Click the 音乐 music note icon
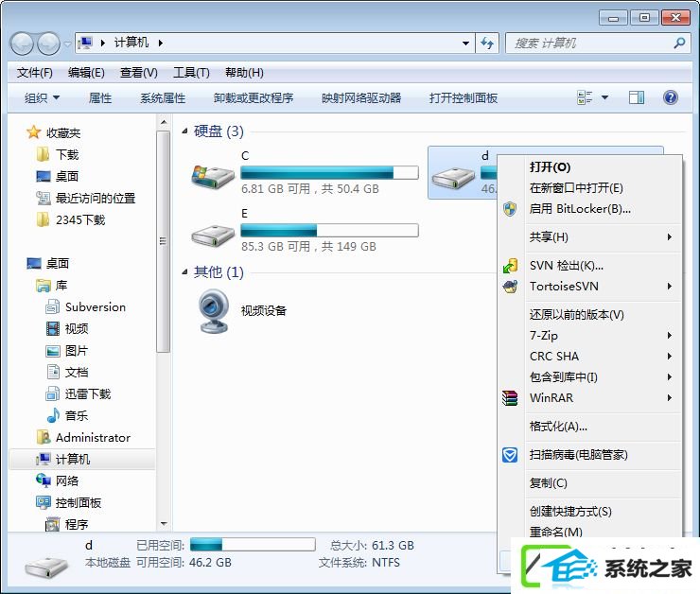The image size is (700, 594). point(53,415)
